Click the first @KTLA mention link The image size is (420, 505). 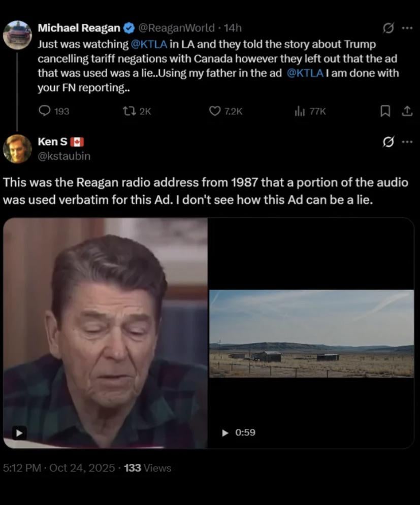149,44
